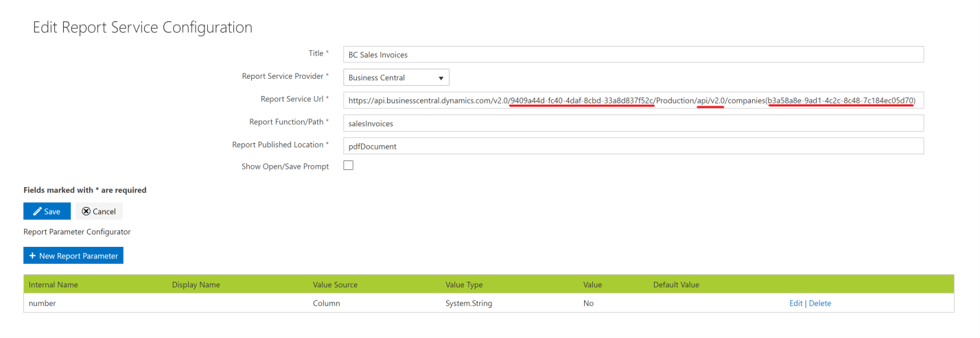Click the System.String value type cell

click(469, 303)
